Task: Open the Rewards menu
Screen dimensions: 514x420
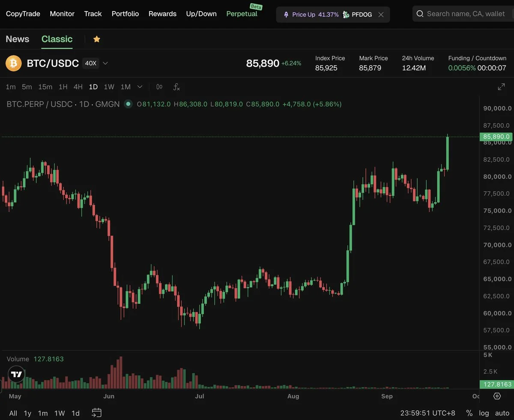Action: [162, 14]
